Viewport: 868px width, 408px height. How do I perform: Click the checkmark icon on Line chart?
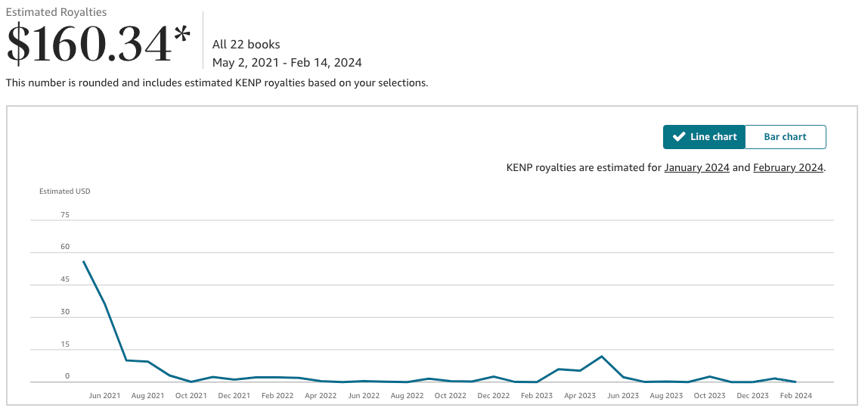point(679,137)
